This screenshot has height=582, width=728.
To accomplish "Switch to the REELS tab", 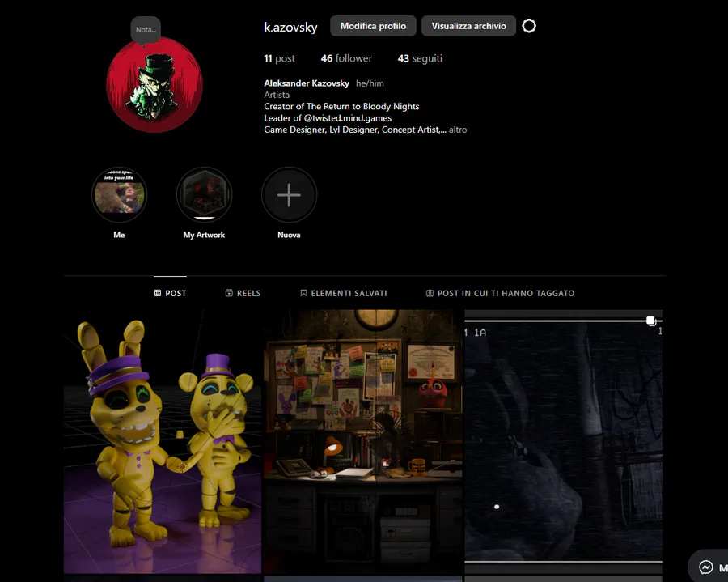I will point(243,293).
